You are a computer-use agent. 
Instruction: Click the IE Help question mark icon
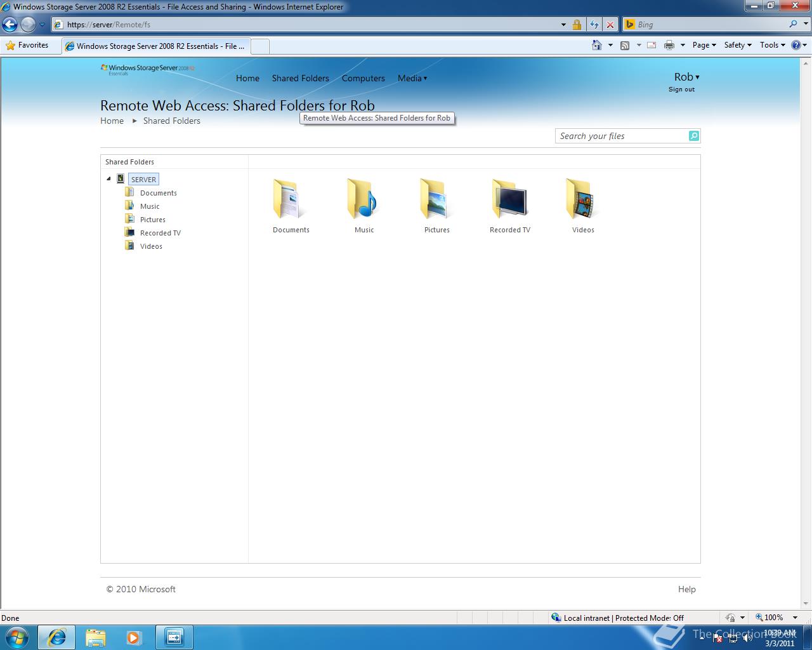796,45
